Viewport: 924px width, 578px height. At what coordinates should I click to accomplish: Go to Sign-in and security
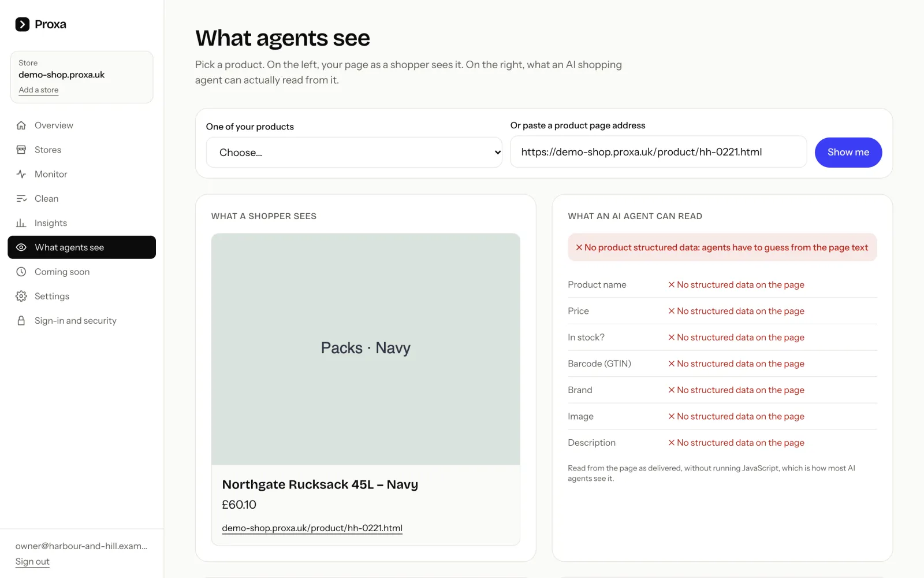click(81, 321)
